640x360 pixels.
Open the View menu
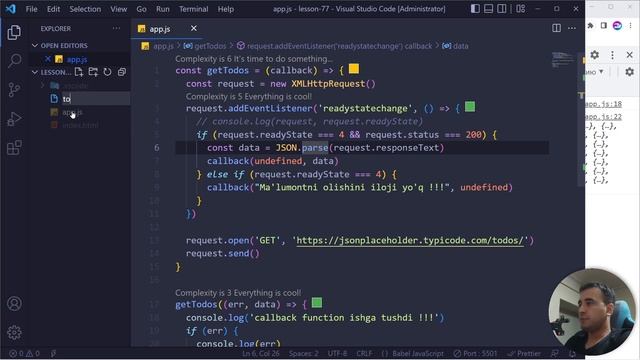coord(118,9)
